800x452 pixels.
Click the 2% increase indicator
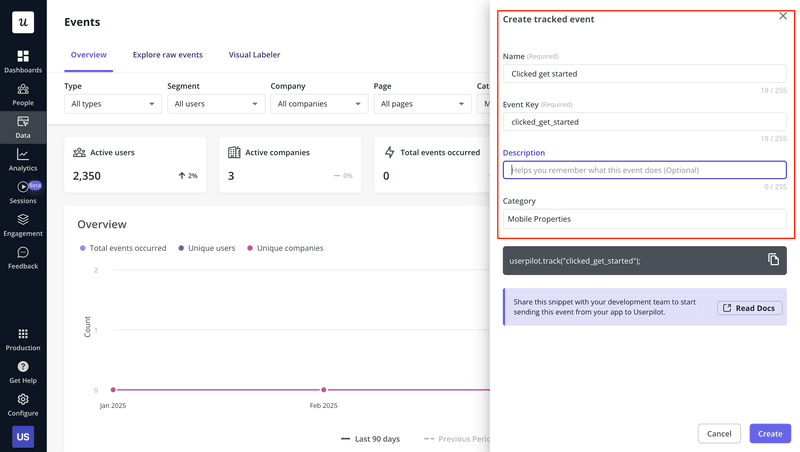(x=188, y=175)
